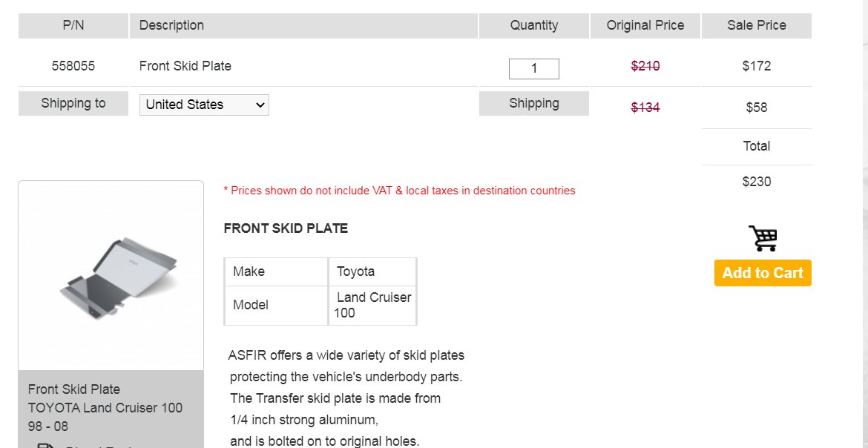Click the $230 total amount
Screen dimensions: 868x448
pos(756,182)
